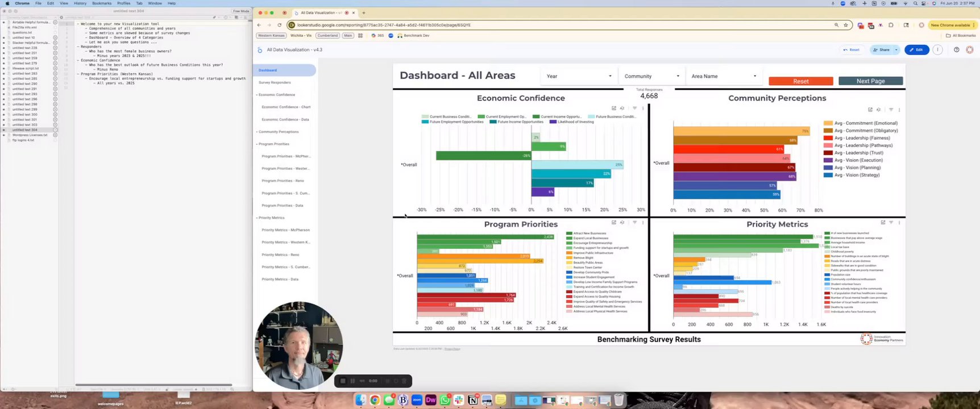Image resolution: width=980 pixels, height=409 pixels.
Task: Collapse the Program Priorities sidebar section
Action: tap(257, 144)
